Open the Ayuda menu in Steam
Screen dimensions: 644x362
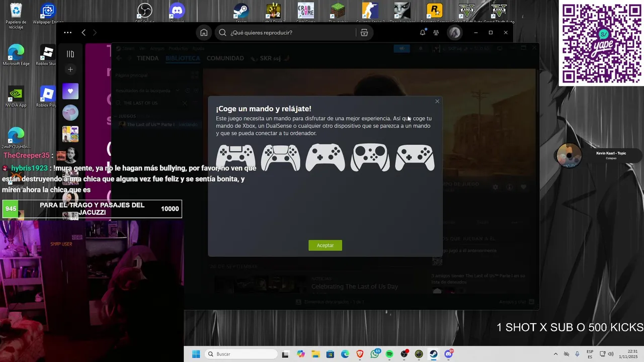click(198, 49)
